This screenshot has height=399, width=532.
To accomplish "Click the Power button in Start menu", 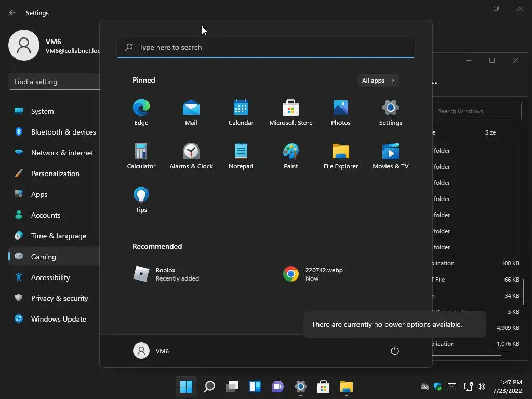I will pos(395,351).
